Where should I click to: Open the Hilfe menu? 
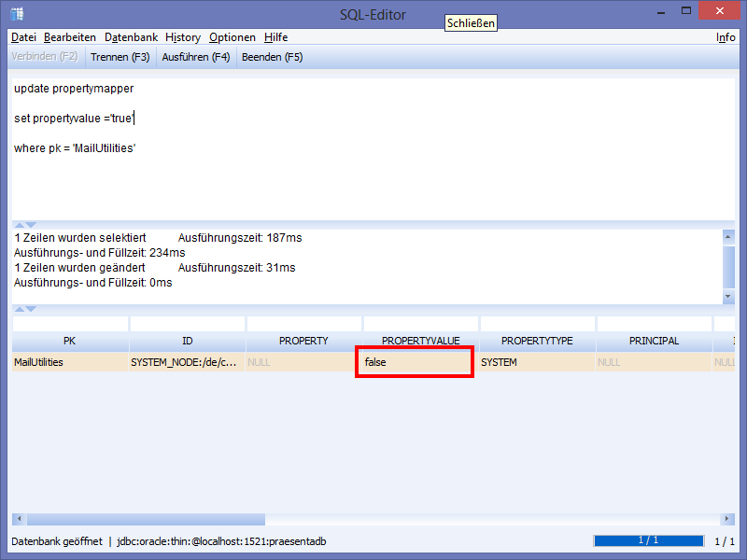pos(275,37)
